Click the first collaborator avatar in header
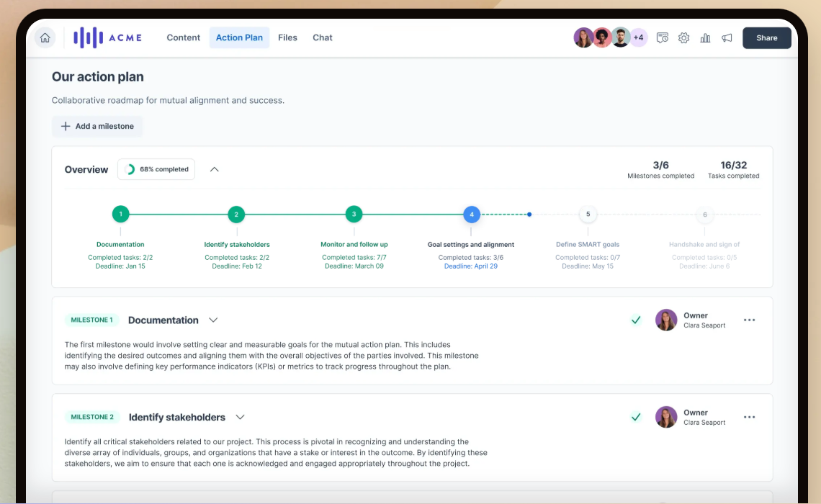This screenshot has height=504, width=821. [x=583, y=37]
